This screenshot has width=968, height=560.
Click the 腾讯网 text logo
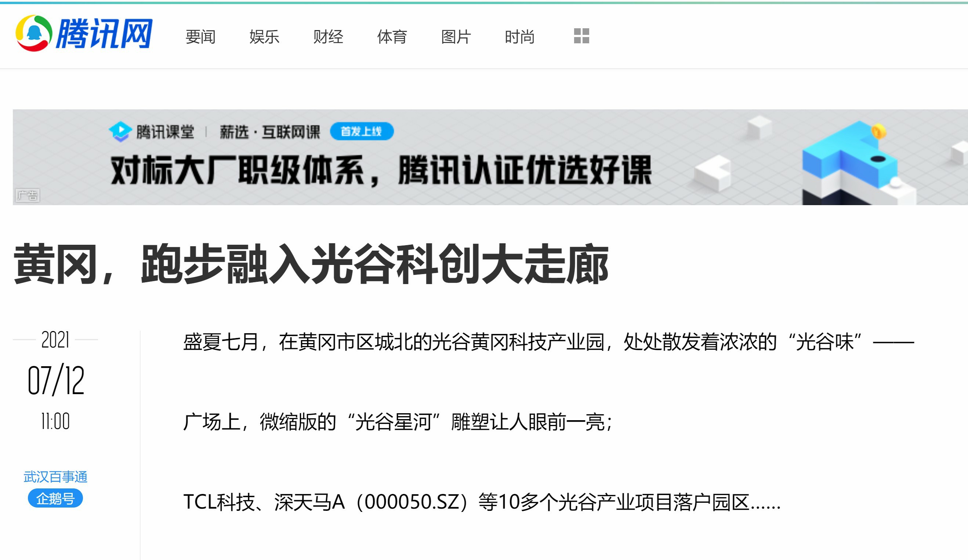tap(104, 34)
